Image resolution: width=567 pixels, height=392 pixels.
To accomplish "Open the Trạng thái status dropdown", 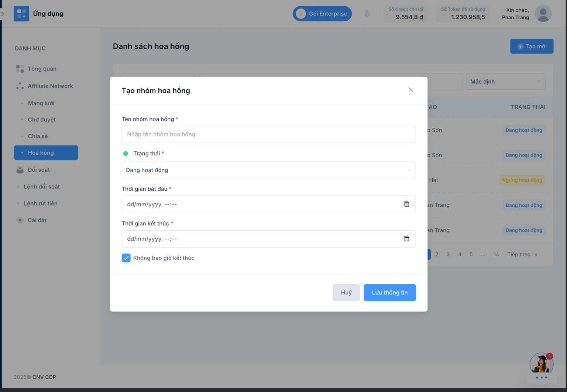I will click(x=268, y=170).
